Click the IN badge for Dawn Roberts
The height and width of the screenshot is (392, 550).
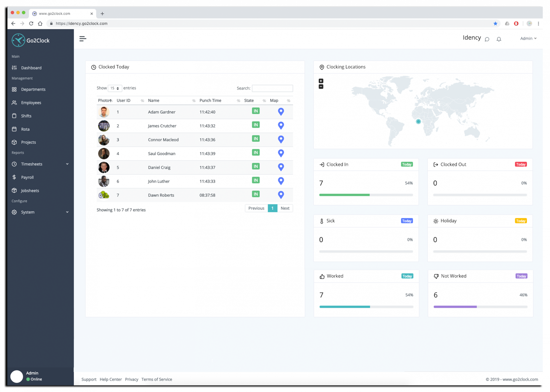tap(256, 194)
